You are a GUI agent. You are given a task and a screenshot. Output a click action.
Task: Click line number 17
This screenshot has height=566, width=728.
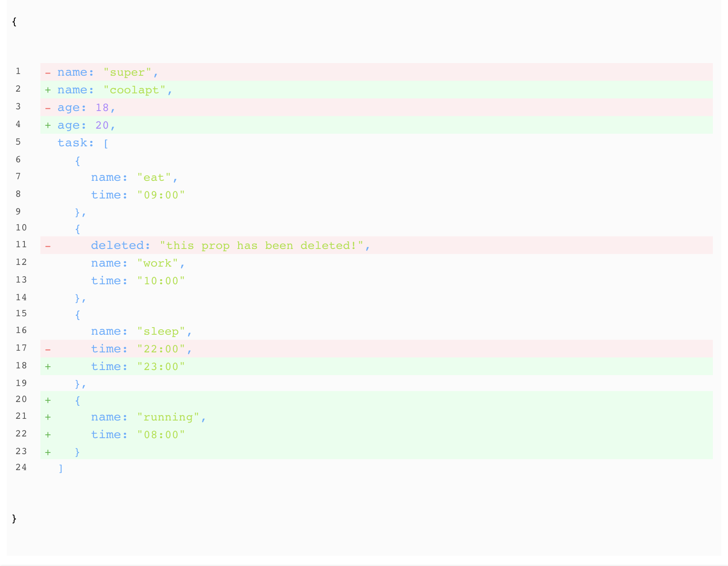tap(21, 348)
